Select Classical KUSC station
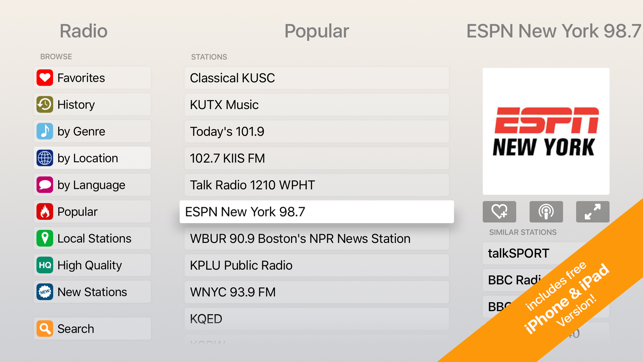Viewport: 643px width, 362px height. click(317, 78)
